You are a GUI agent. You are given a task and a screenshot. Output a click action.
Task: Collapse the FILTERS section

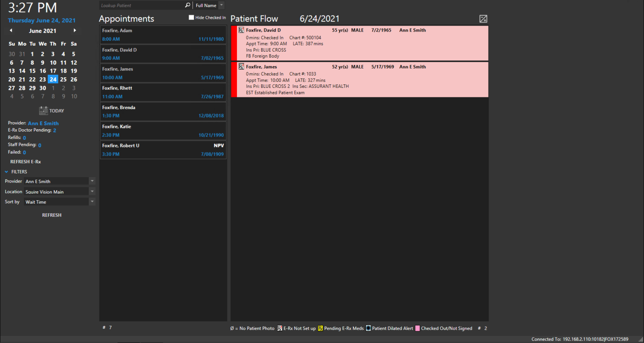(x=6, y=172)
